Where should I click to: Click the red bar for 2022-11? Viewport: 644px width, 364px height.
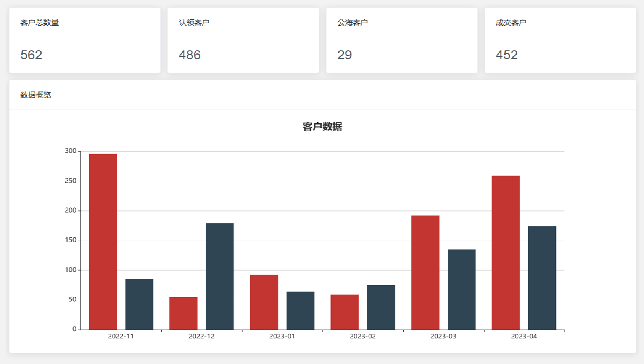point(103,242)
